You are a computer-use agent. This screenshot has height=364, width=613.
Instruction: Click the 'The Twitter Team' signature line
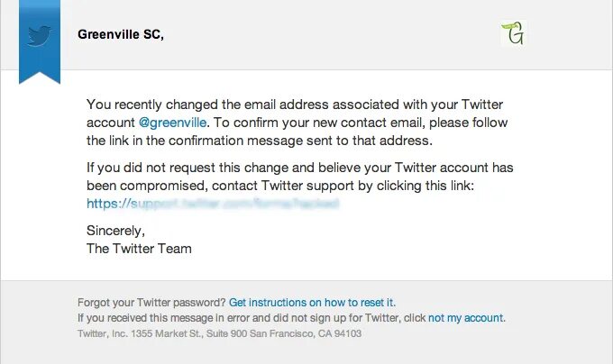pyautogui.click(x=139, y=249)
